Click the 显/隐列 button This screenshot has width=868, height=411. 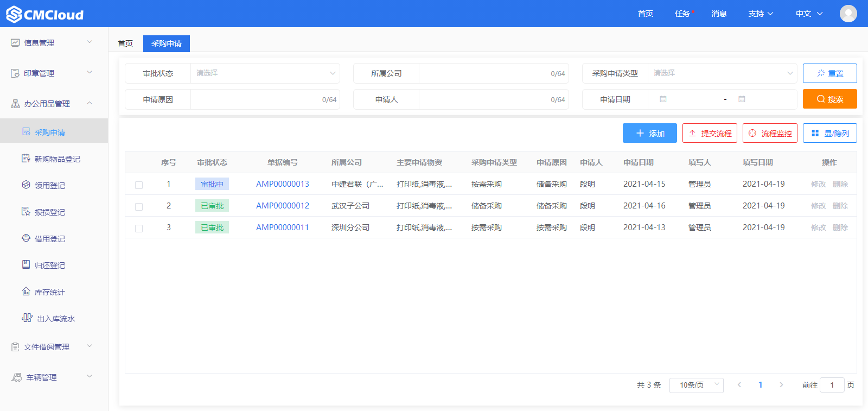(830, 133)
